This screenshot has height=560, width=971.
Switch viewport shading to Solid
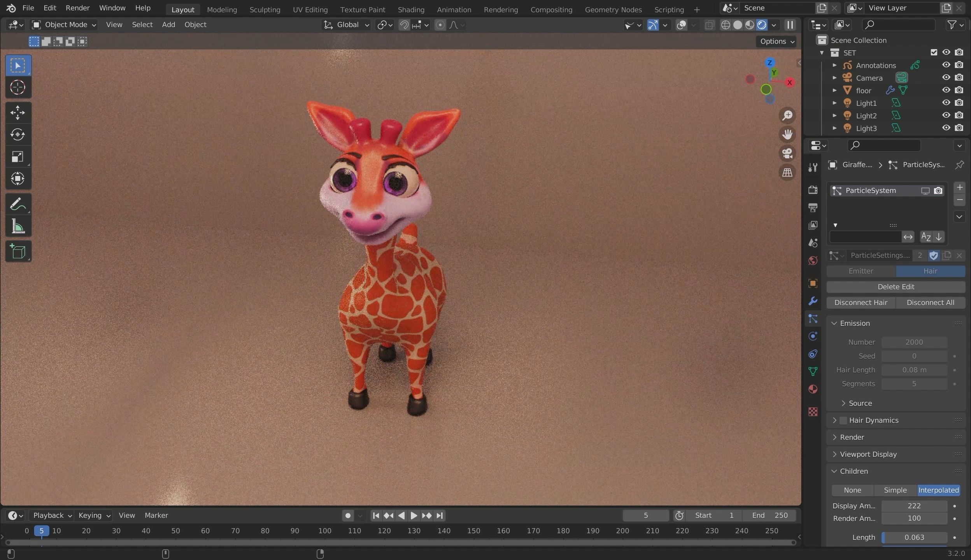(738, 25)
